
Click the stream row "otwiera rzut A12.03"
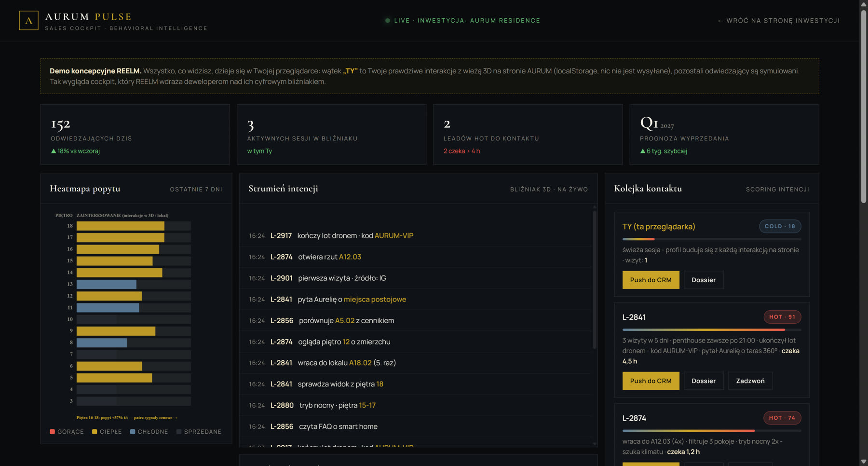[416, 257]
